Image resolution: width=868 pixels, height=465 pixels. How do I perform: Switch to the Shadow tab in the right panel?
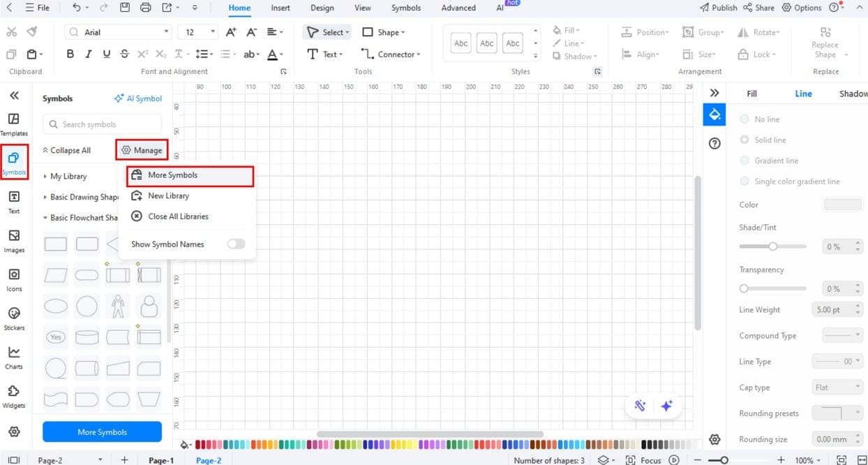click(x=851, y=93)
